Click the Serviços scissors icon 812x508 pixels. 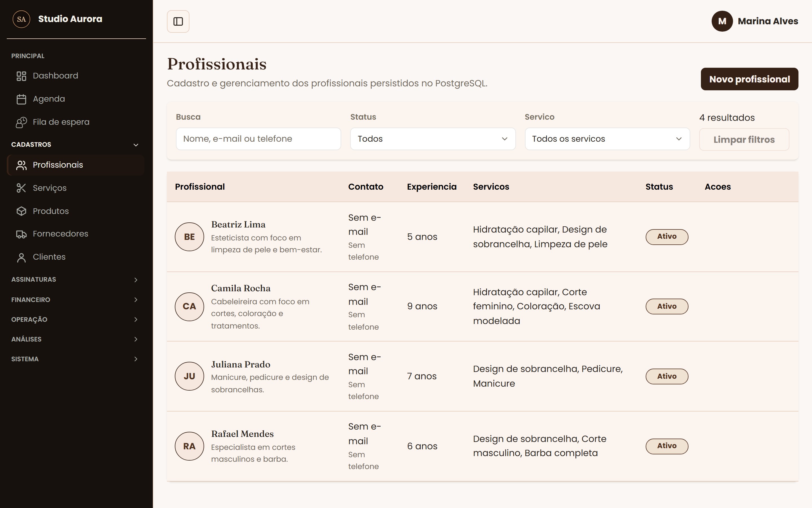(x=21, y=188)
